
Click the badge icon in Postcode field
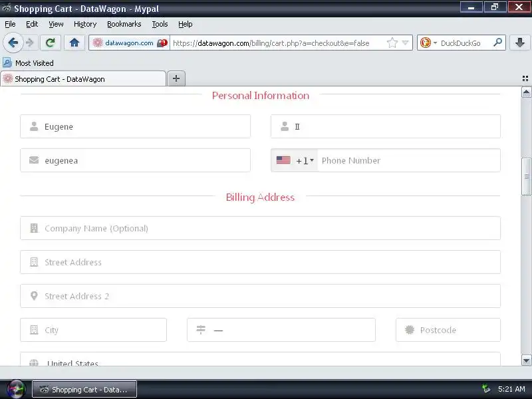410,329
